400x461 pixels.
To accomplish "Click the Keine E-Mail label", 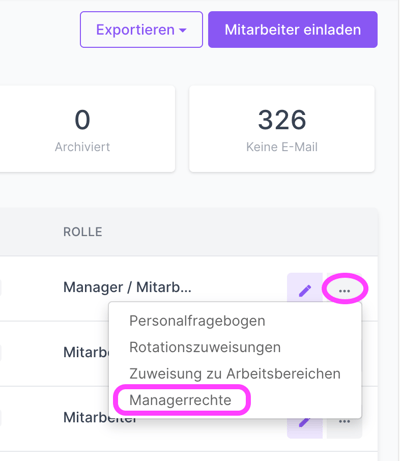I will (282, 147).
